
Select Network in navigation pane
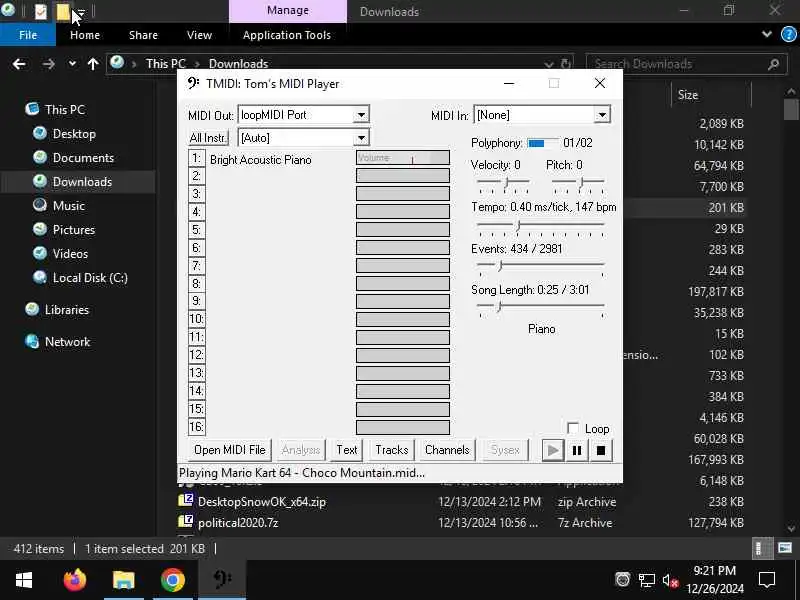pyautogui.click(x=67, y=342)
